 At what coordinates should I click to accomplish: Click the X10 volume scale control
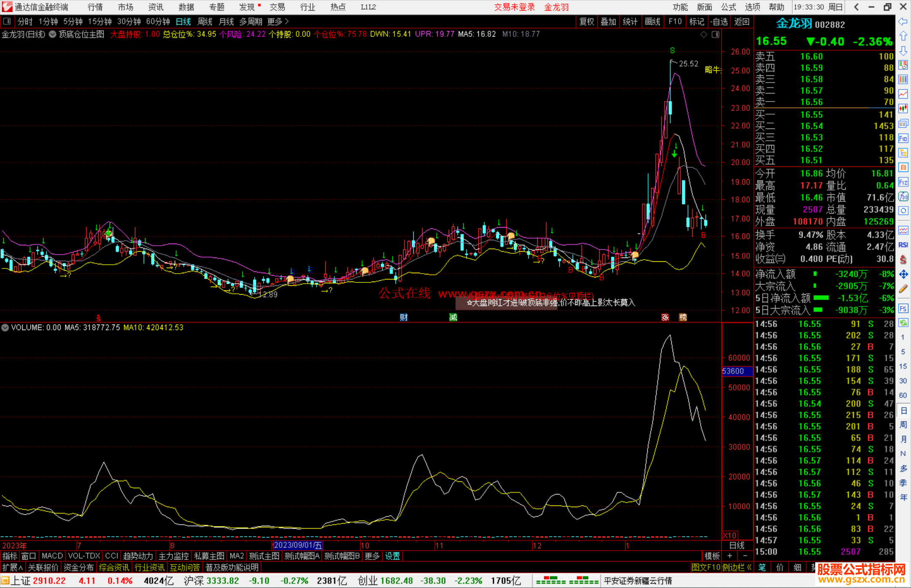(x=730, y=535)
